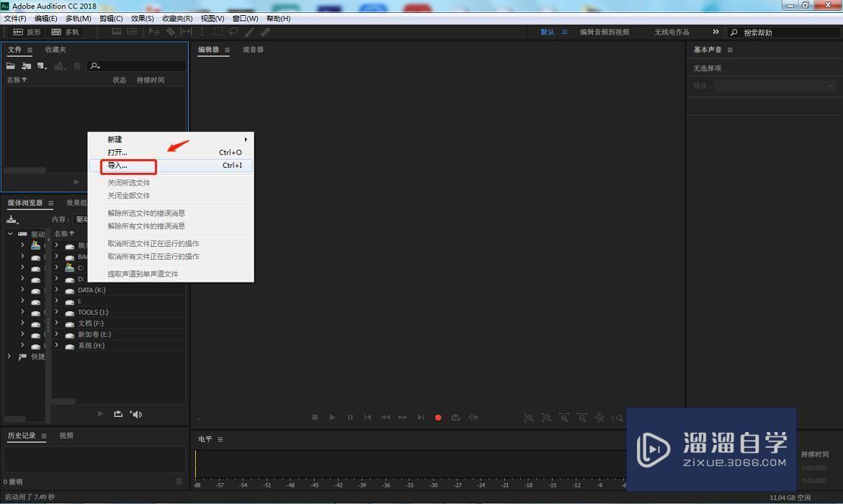This screenshot has width=843, height=504.
Task: Open 文件(F) menu in menu bar
Action: [15, 18]
